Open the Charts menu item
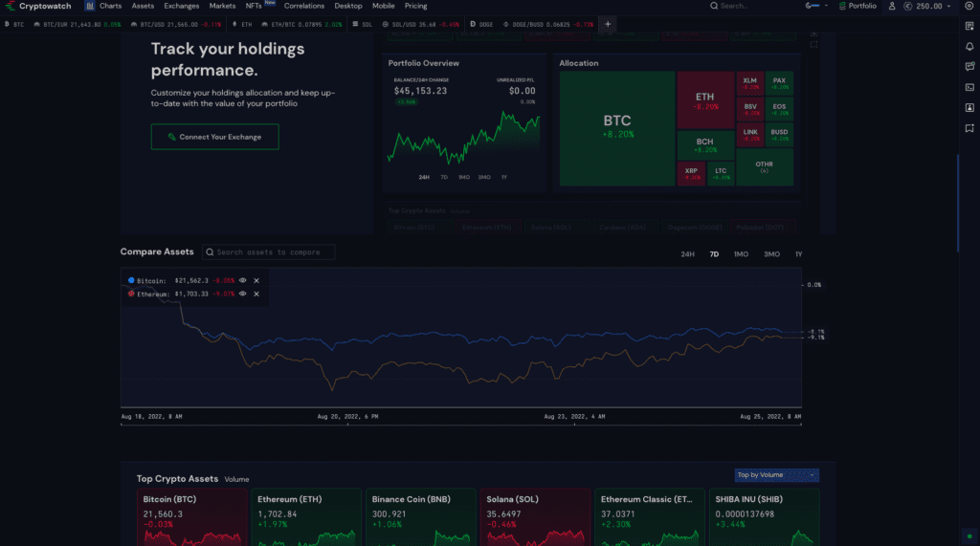The image size is (980, 546). click(103, 6)
